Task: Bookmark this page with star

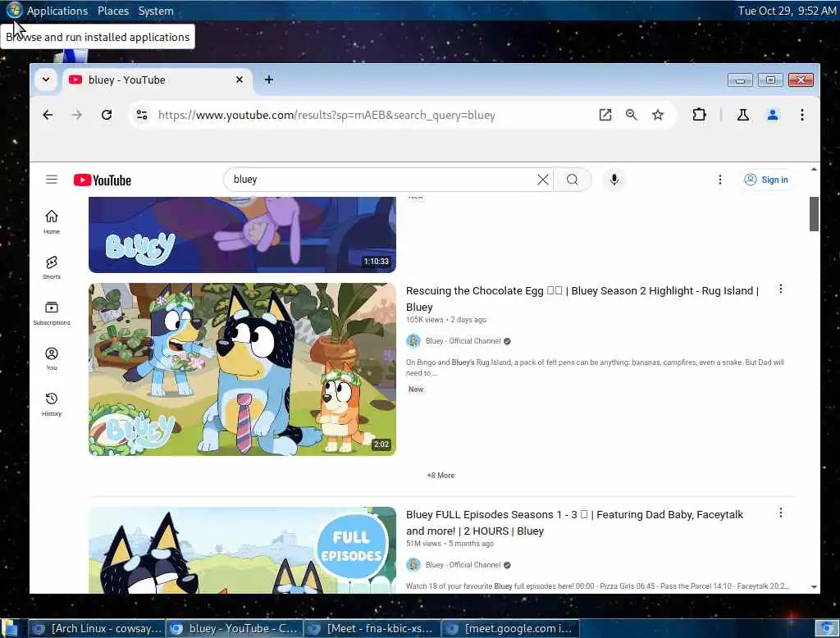Action: (x=658, y=115)
